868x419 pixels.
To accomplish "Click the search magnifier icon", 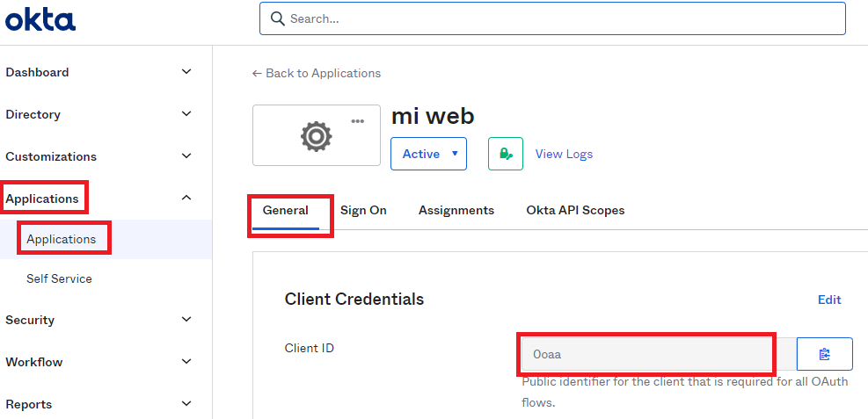I will 277,18.
